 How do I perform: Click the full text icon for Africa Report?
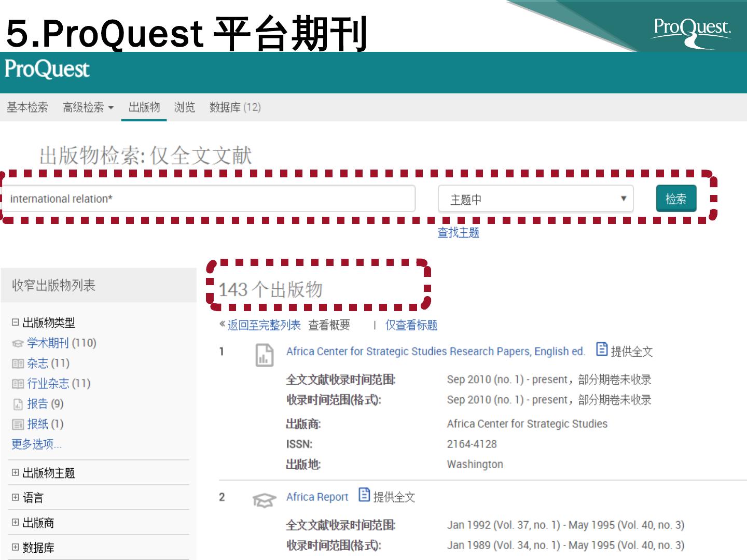(364, 495)
